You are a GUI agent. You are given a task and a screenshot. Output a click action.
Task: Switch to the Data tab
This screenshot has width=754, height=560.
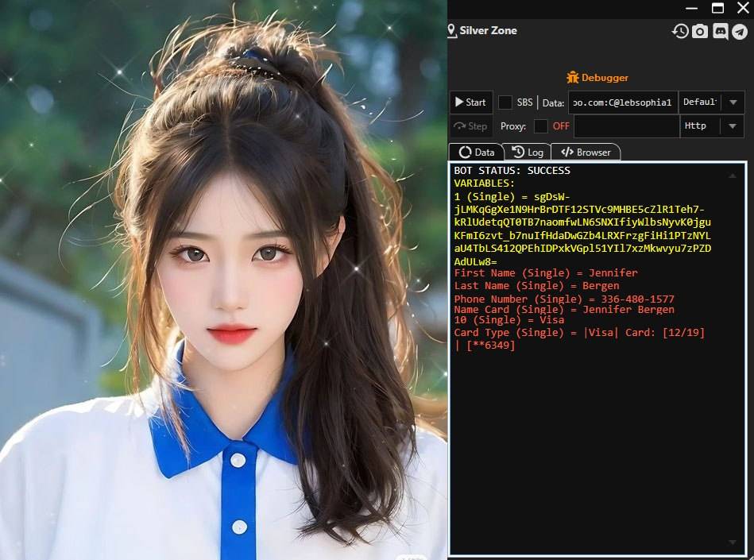tap(477, 153)
